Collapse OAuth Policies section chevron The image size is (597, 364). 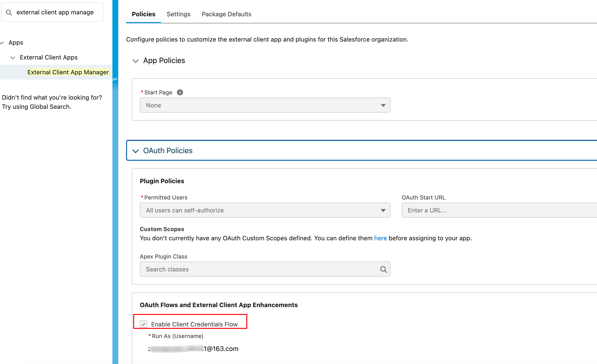(x=136, y=151)
